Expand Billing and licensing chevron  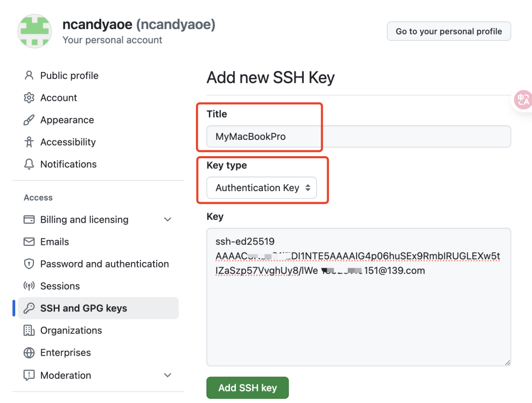[x=167, y=219]
